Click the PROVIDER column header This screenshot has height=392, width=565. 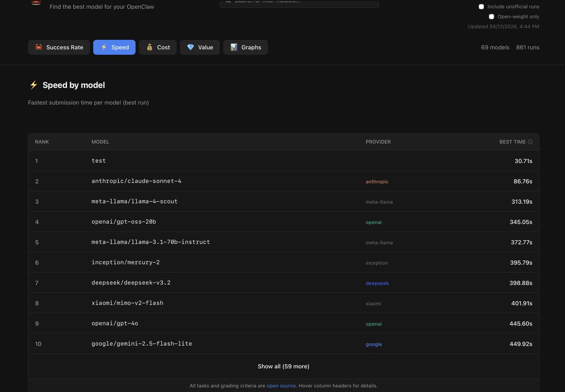click(378, 142)
